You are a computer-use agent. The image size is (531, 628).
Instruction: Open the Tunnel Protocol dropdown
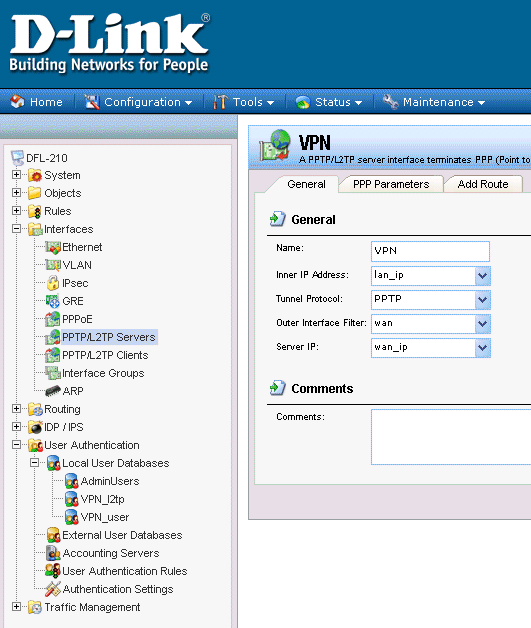(483, 300)
